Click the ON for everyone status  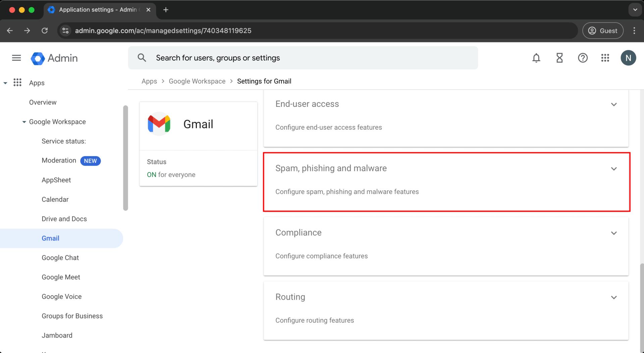(171, 175)
